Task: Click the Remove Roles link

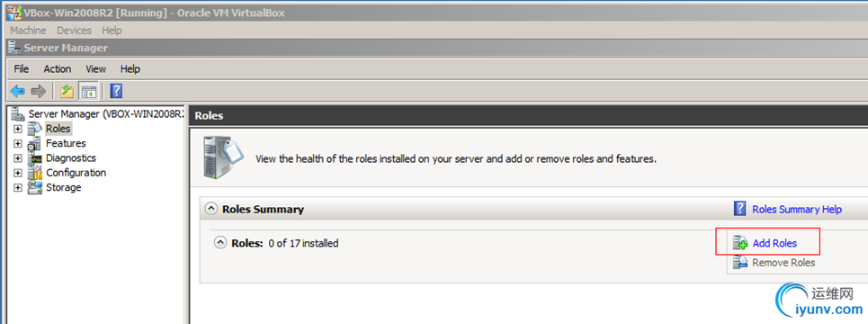Action: click(x=783, y=263)
